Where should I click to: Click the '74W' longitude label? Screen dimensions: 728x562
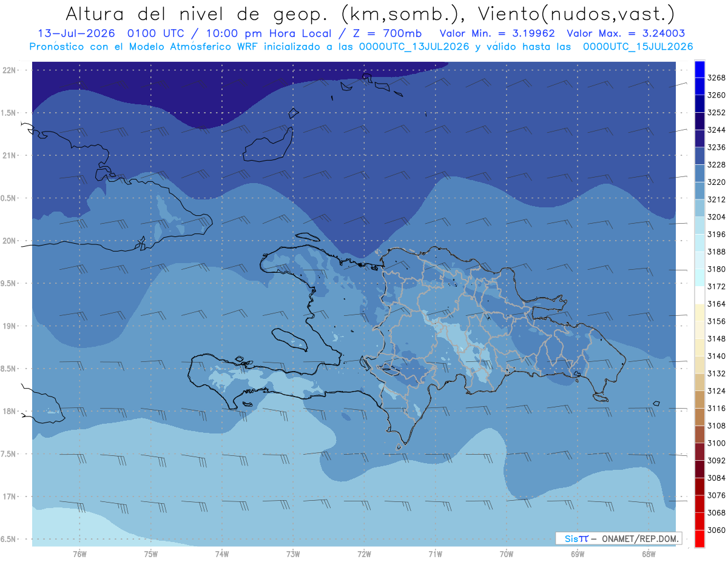click(222, 554)
